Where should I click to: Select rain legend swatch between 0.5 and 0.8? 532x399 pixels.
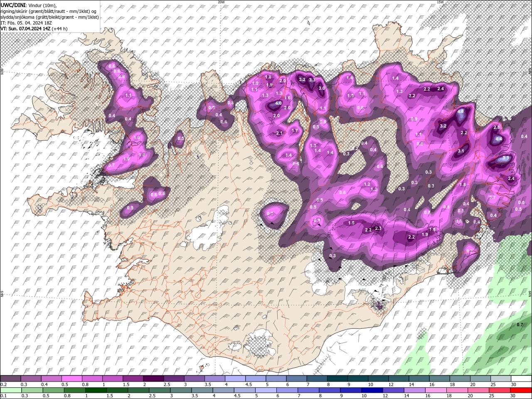pos(53,390)
